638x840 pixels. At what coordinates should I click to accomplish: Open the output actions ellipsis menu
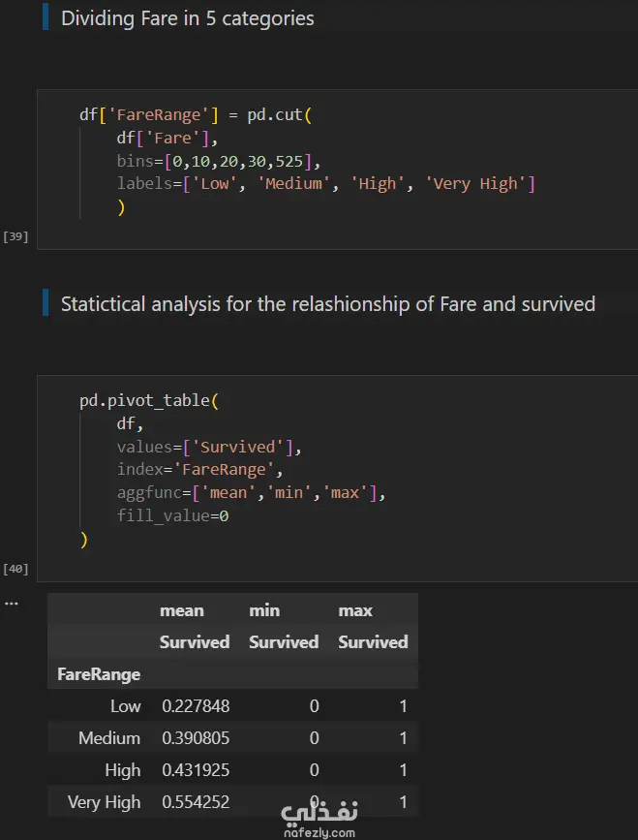tap(12, 602)
